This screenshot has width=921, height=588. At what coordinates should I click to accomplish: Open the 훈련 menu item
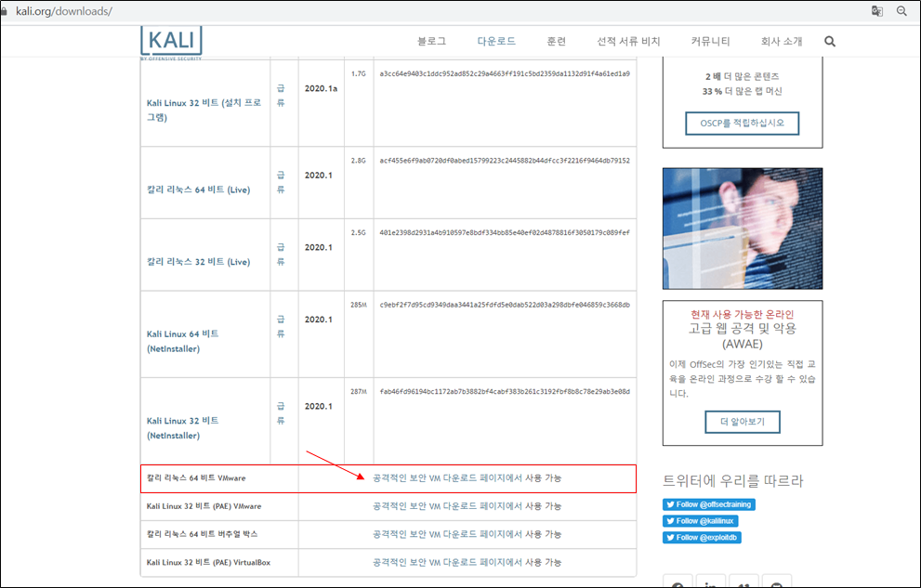557,41
